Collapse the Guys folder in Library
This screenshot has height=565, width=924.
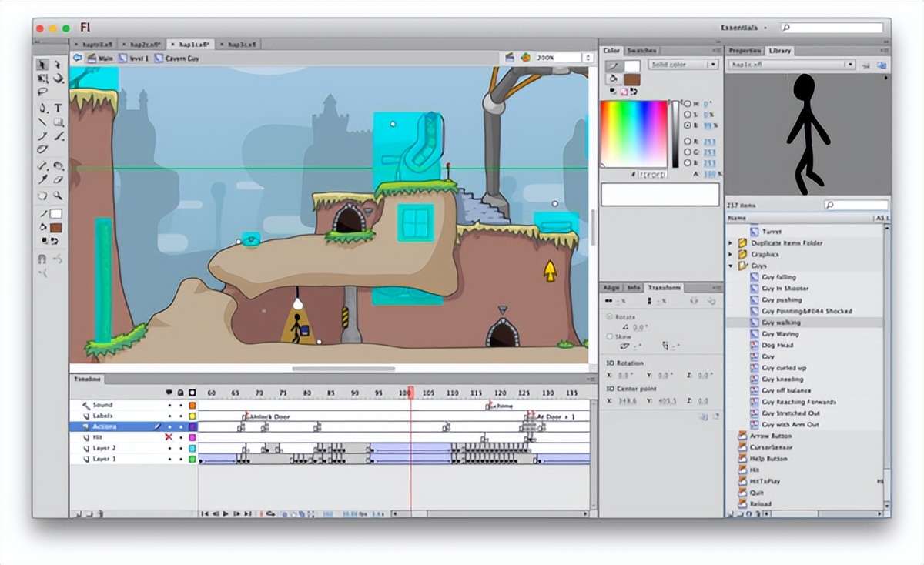pyautogui.click(x=731, y=266)
